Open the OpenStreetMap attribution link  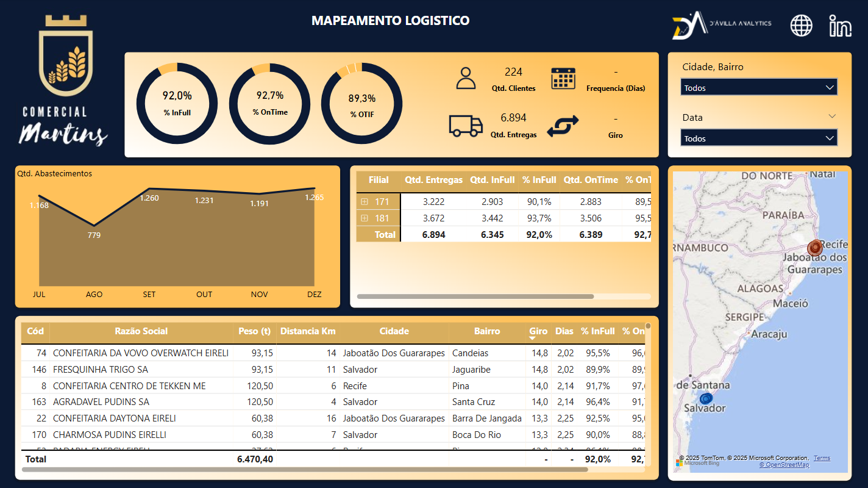[x=784, y=465]
